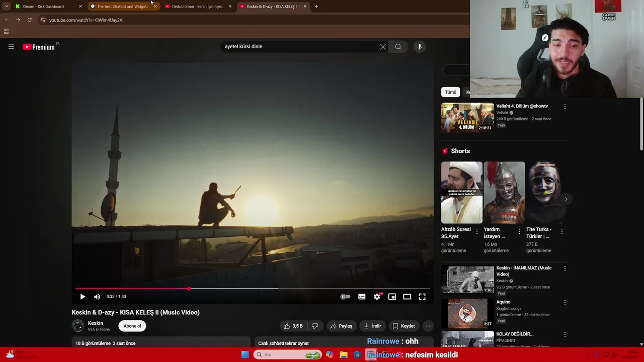This screenshot has height=362, width=644.
Task: Open options for Aquino video
Action: click(565, 303)
